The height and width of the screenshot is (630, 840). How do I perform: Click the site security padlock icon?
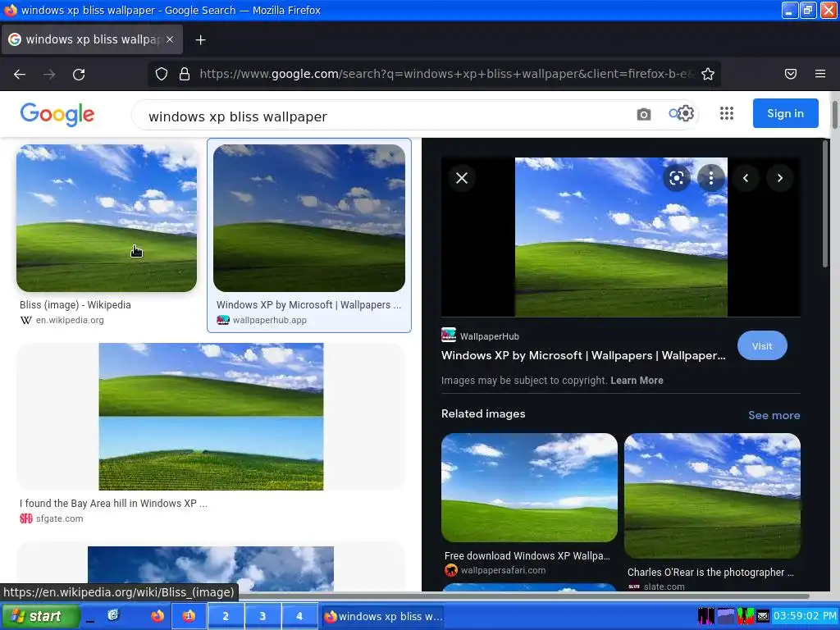coord(185,74)
